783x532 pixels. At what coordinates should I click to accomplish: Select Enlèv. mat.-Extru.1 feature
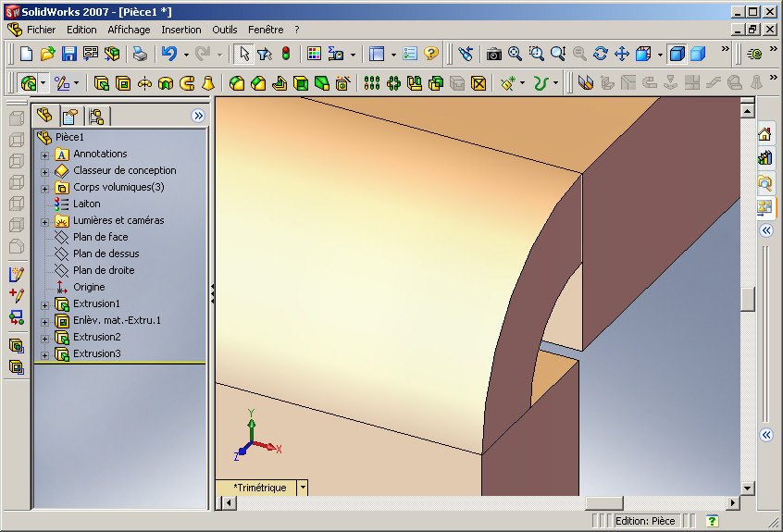click(117, 320)
